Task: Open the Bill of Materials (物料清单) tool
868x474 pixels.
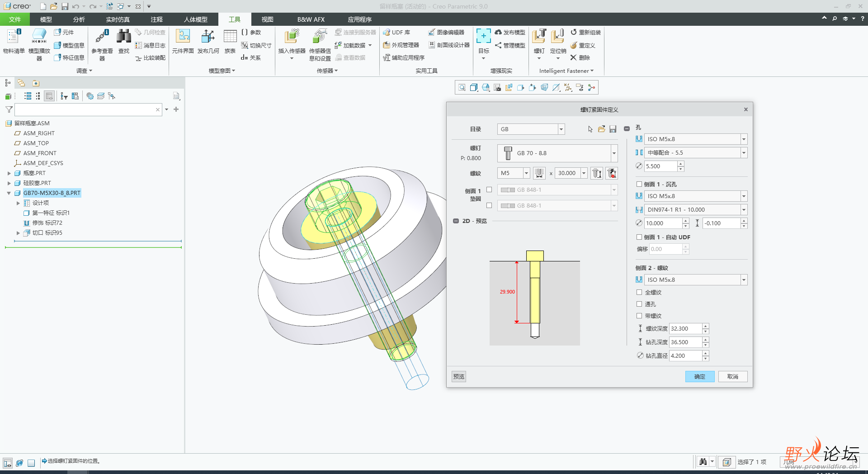Action: click(x=14, y=42)
